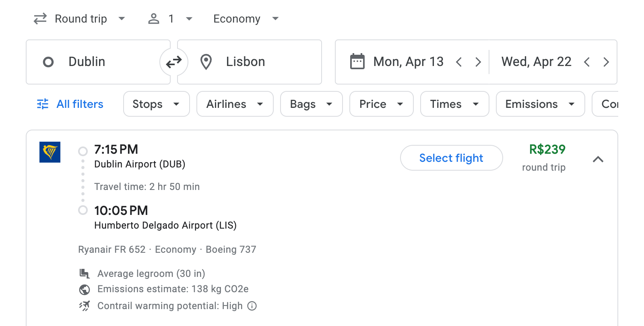Click the passenger person icon
This screenshot has width=644, height=326.
[153, 19]
